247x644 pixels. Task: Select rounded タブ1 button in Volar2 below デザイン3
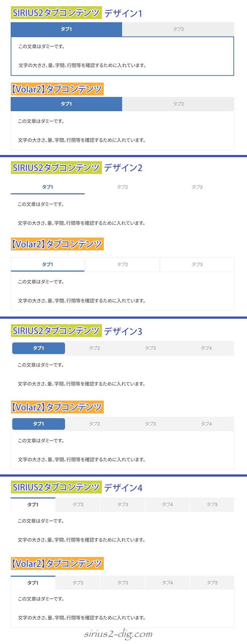(x=39, y=424)
